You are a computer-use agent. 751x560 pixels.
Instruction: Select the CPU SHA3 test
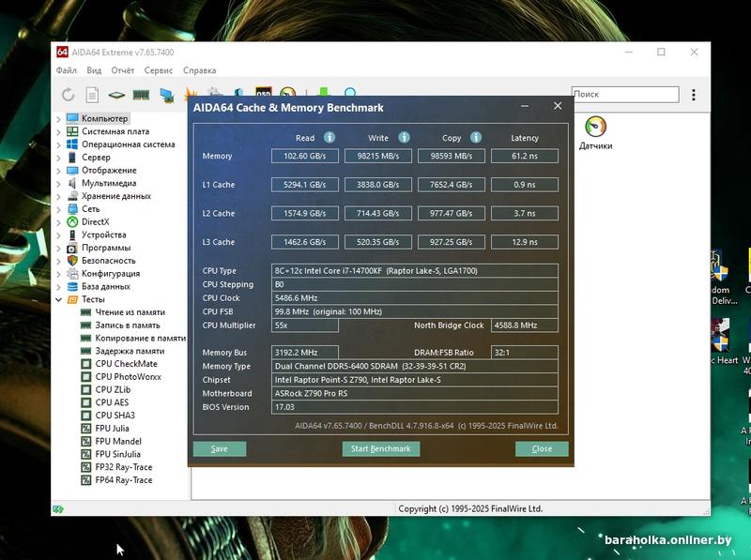point(115,416)
